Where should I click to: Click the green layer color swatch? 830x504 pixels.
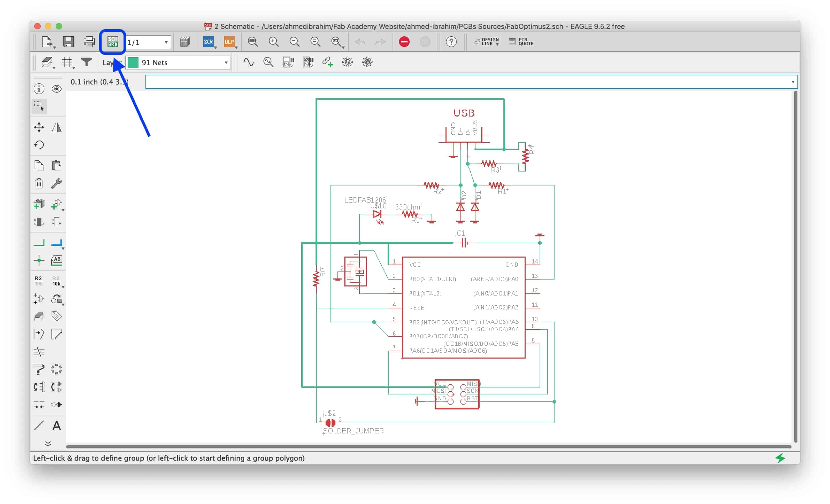coord(133,63)
